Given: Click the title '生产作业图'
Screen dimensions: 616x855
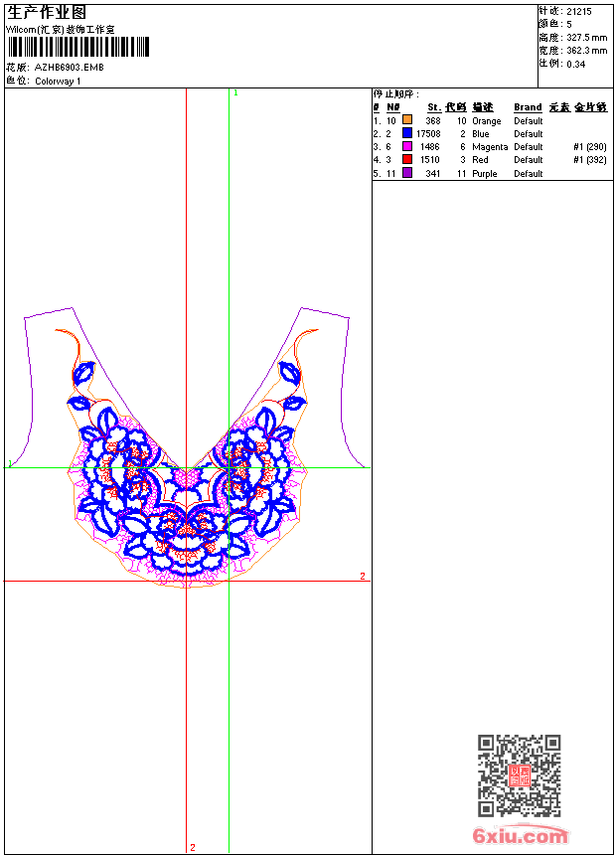Looking at the screenshot, I should coord(47,13).
